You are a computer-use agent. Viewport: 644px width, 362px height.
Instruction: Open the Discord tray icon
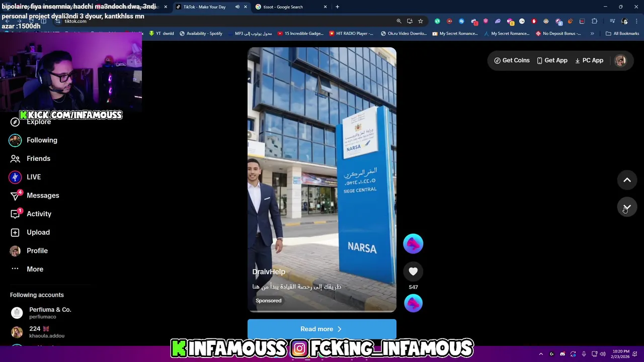[x=562, y=354]
